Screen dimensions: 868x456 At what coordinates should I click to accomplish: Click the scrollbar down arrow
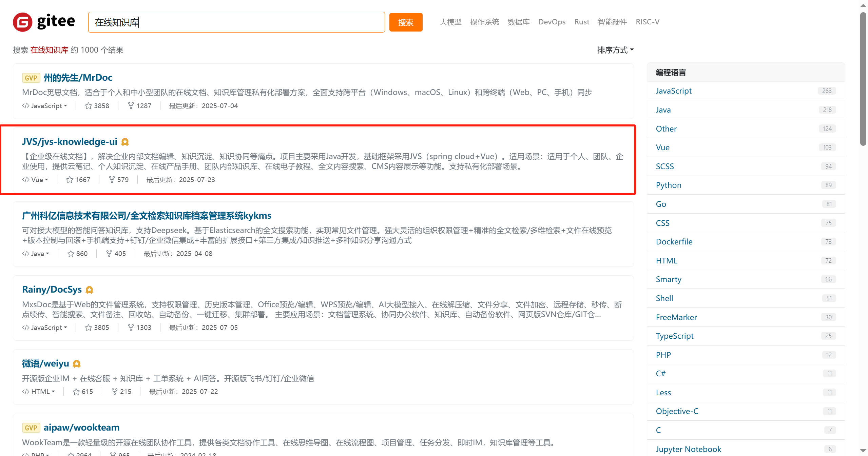point(863,451)
